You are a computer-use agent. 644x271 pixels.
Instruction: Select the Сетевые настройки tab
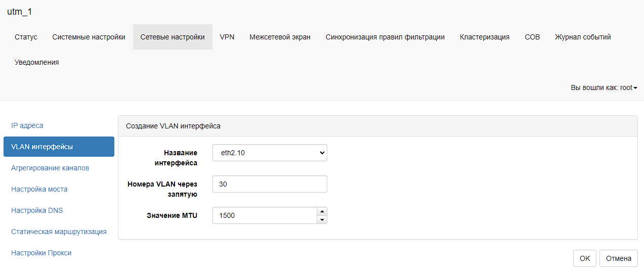(173, 37)
